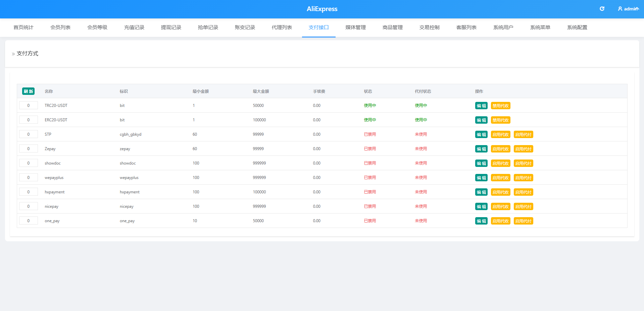Open the 首页统计 tab
Viewport: 644px width, 311px height.
[x=23, y=27]
